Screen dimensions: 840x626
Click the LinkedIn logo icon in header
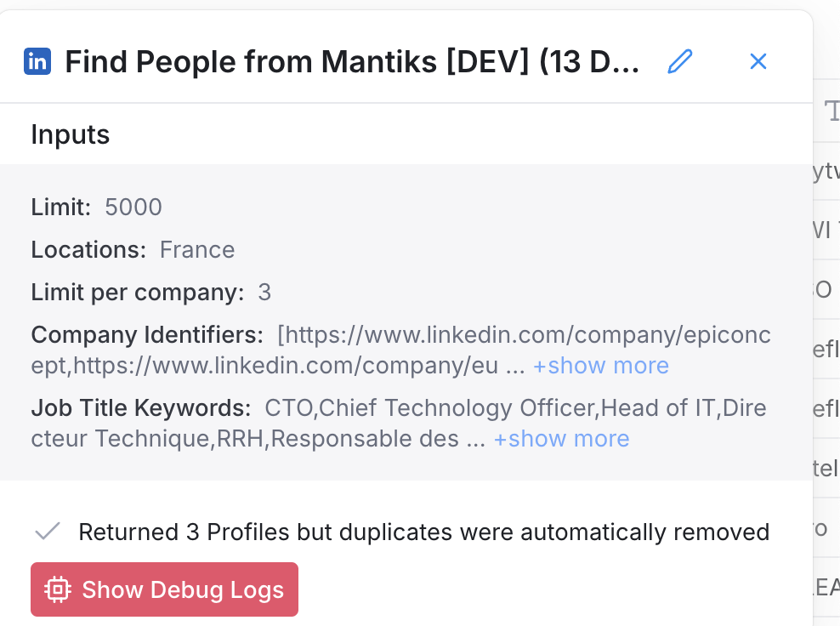(37, 61)
